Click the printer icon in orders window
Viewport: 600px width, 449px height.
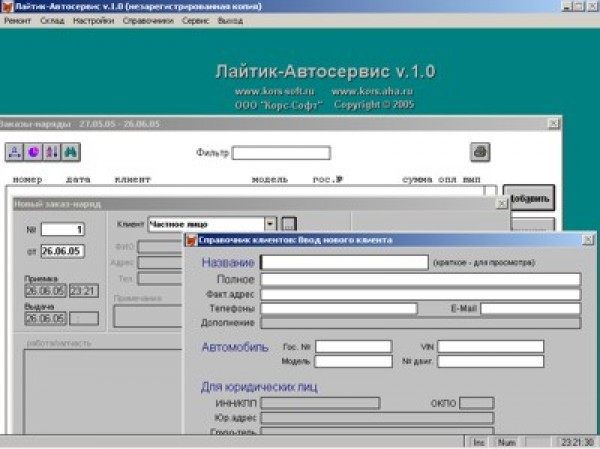[480, 152]
